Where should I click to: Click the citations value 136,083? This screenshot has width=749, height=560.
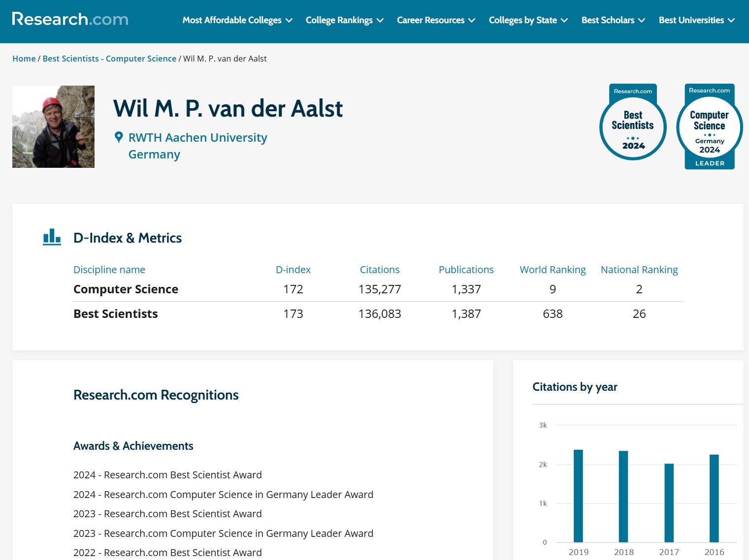(x=380, y=314)
